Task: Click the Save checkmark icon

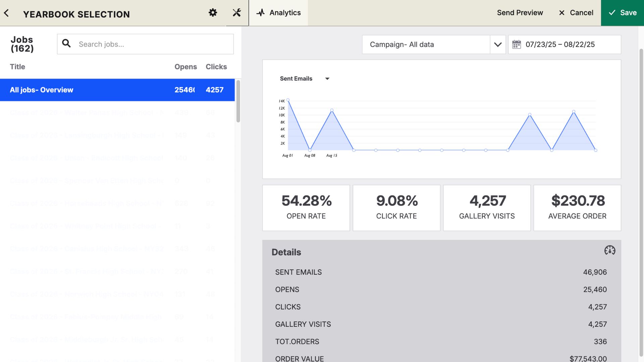Action: click(612, 13)
